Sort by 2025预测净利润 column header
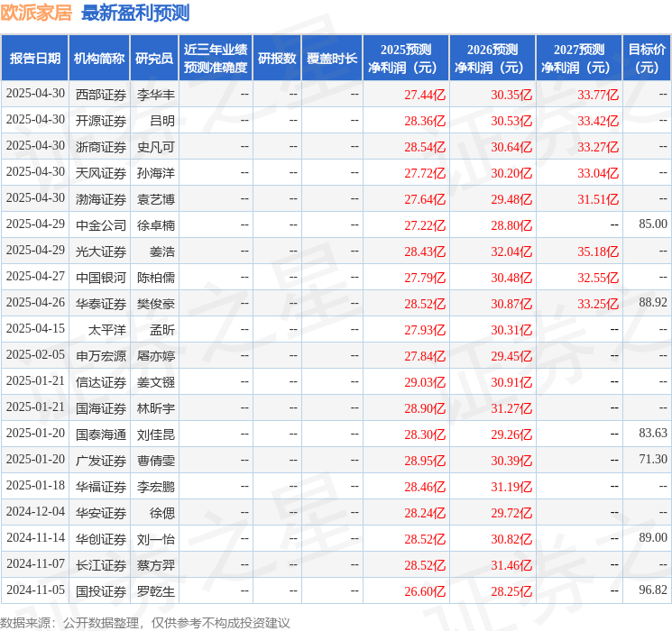The height and width of the screenshot is (631, 672). (406, 59)
